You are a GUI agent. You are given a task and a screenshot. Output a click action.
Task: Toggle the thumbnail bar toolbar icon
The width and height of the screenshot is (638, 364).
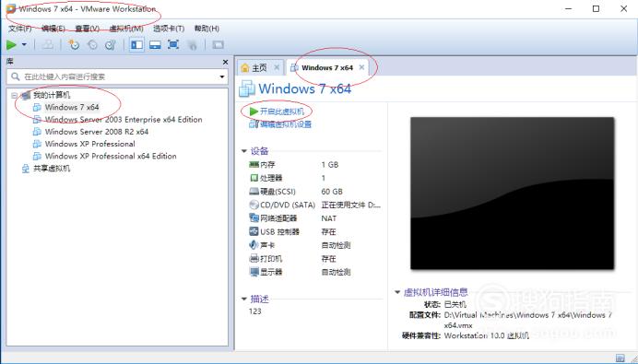tap(155, 45)
